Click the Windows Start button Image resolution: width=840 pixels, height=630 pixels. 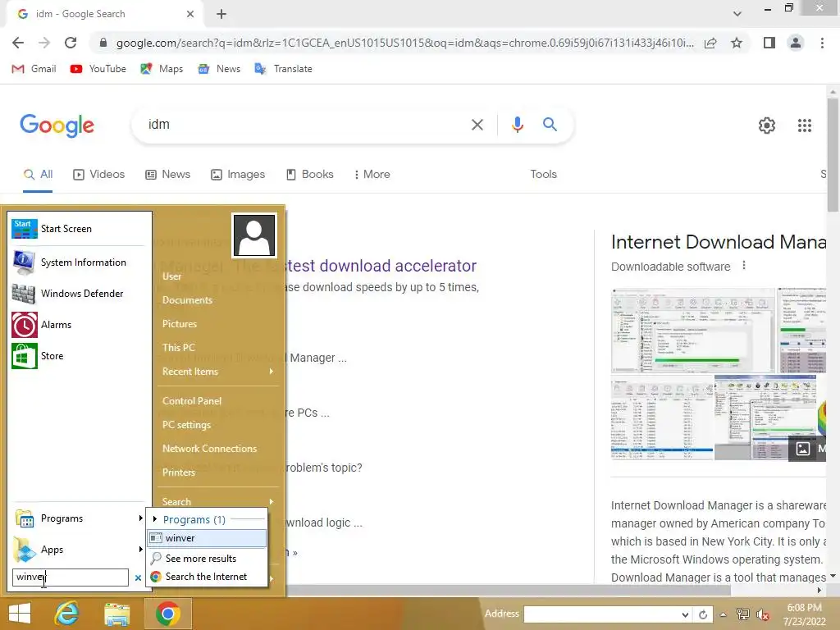click(20, 614)
